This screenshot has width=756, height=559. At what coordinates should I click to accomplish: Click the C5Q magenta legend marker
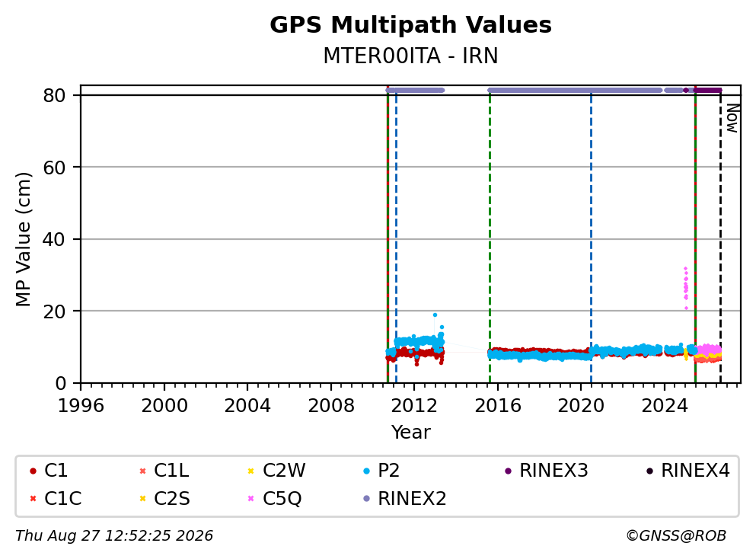click(250, 498)
